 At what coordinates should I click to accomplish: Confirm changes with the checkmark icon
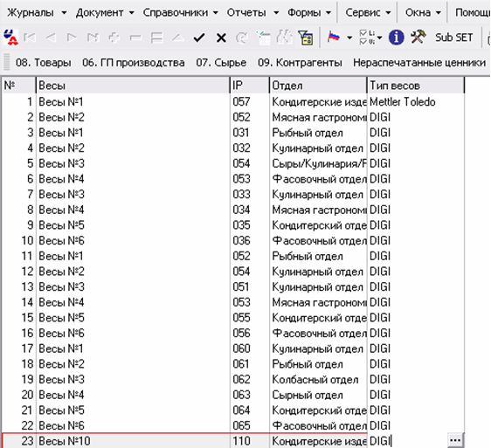coord(199,38)
